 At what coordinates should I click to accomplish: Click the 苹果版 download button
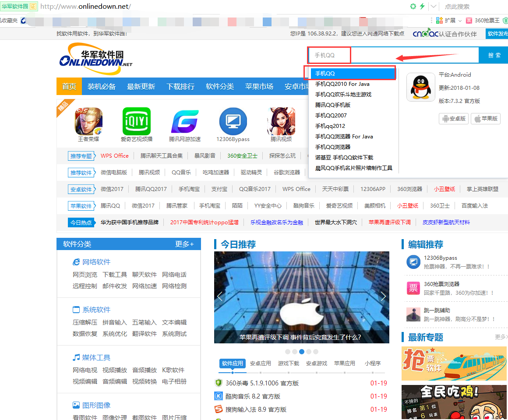pyautogui.click(x=486, y=119)
